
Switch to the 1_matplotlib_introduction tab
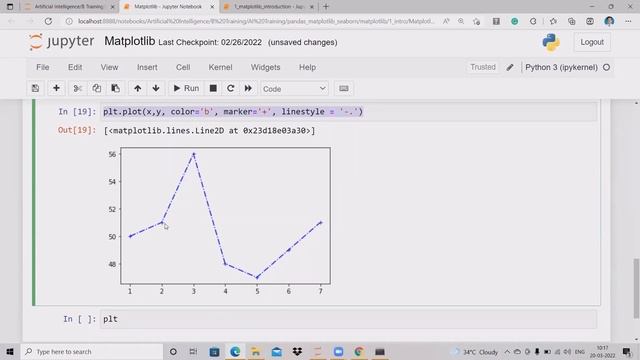click(x=269, y=7)
